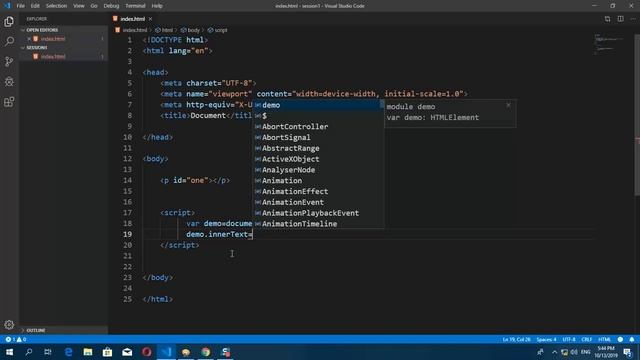The height and width of the screenshot is (360, 640).
Task: Click Ln 19 cursor position in status bar
Action: (516, 339)
